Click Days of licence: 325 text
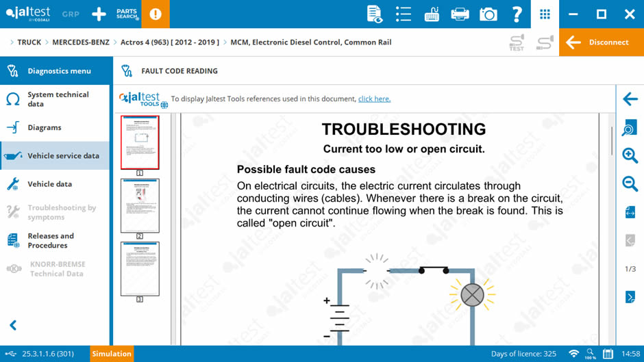Viewport: 644px width, 362px height. coord(523,354)
